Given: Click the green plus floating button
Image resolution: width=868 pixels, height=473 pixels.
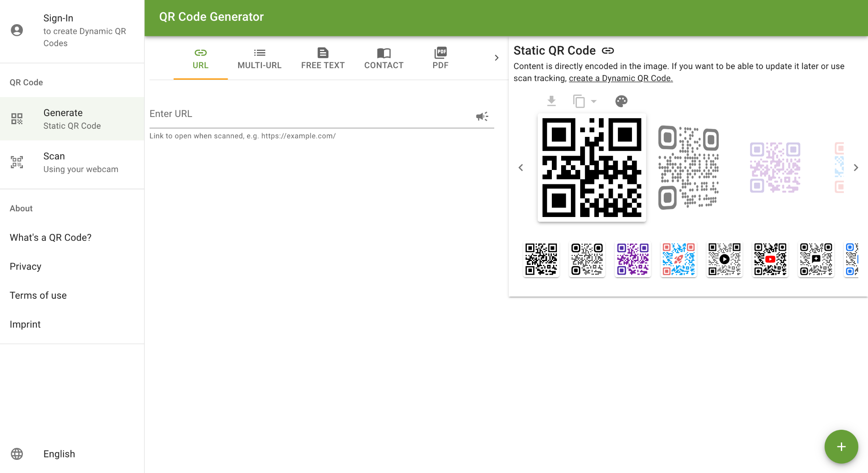Looking at the screenshot, I should (x=841, y=446).
